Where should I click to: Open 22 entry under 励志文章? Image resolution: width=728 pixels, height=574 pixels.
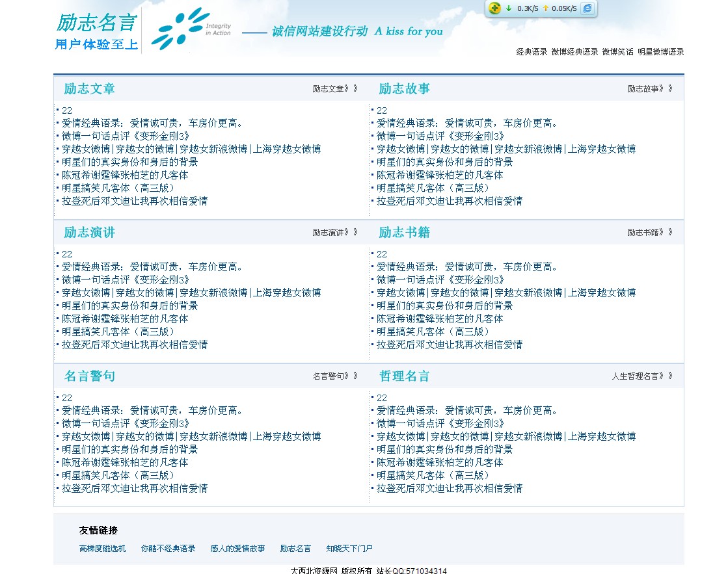point(67,111)
